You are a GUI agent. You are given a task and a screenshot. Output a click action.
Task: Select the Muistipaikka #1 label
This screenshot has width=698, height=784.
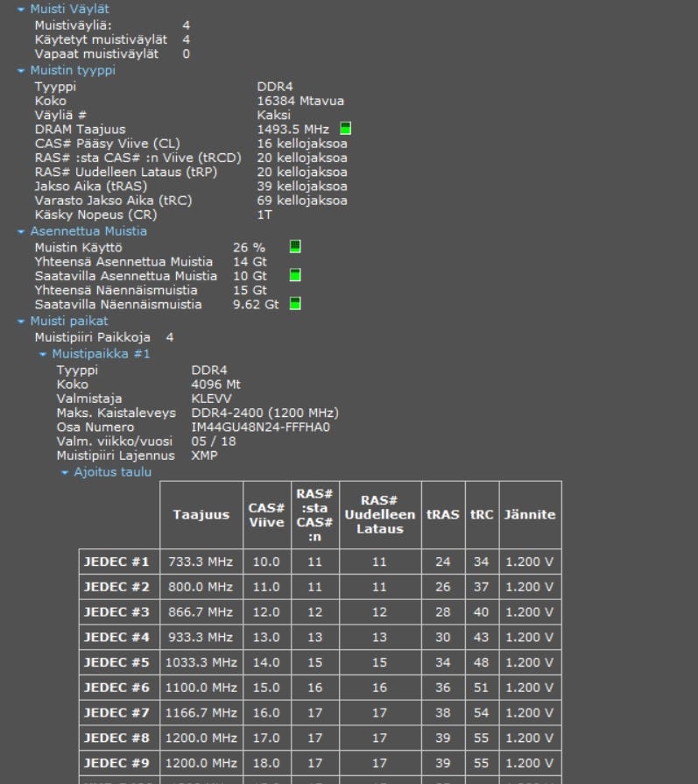tap(101, 354)
